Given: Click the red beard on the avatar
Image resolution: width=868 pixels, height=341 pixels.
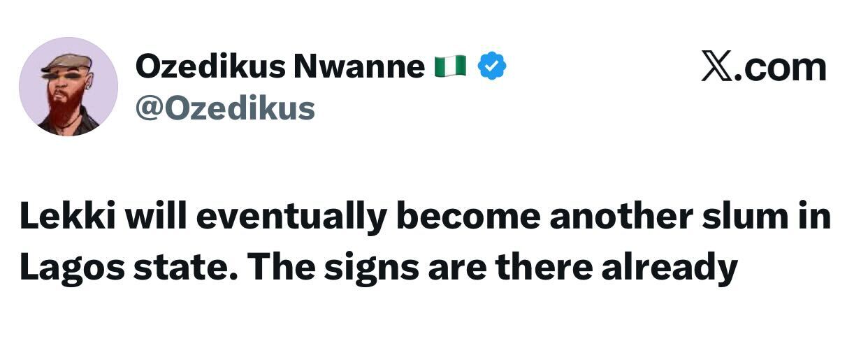Looking at the screenshot, I should [x=64, y=105].
